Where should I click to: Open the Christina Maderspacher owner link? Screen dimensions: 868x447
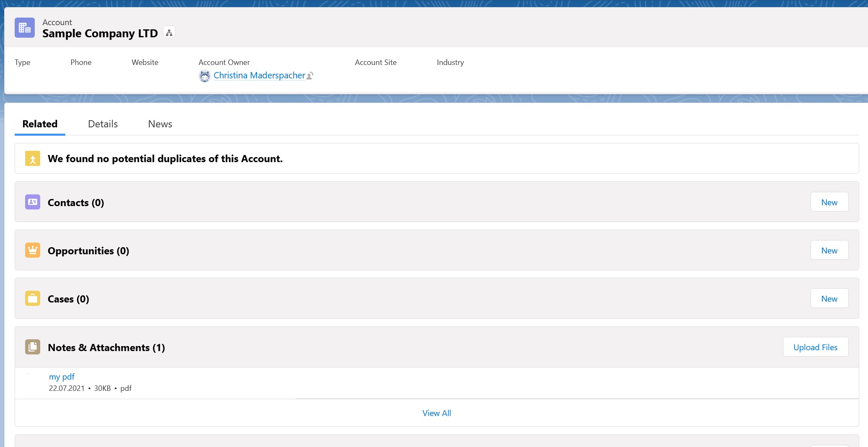(259, 75)
